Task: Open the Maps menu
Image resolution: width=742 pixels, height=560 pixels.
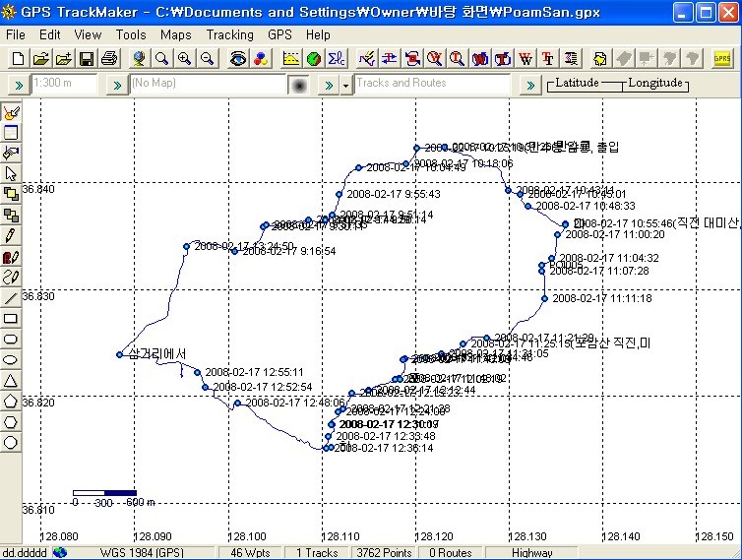Action: [176, 34]
